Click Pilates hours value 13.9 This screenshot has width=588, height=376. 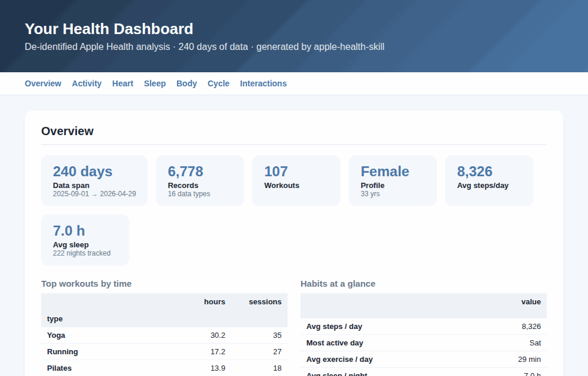point(218,368)
